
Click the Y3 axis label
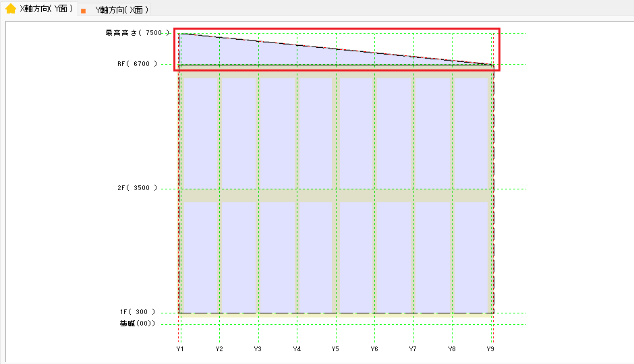pyautogui.click(x=258, y=349)
